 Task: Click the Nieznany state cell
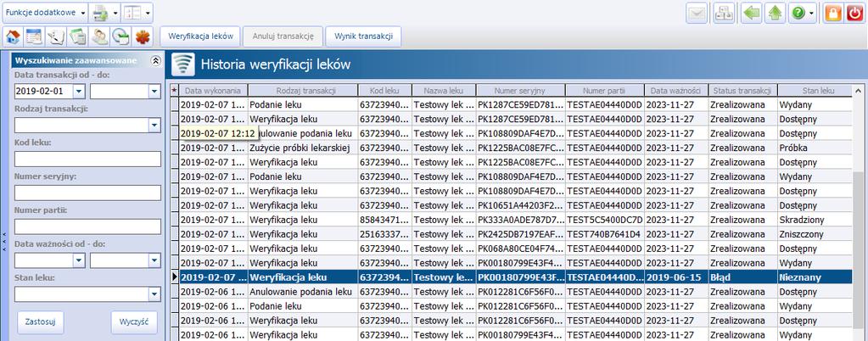coord(815,277)
